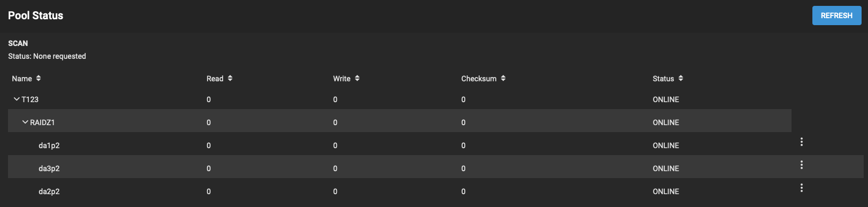Click the Read column header label

215,79
